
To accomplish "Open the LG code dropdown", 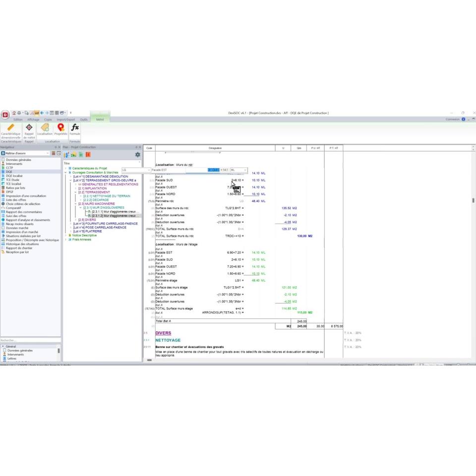I will pyautogui.click(x=148, y=170).
